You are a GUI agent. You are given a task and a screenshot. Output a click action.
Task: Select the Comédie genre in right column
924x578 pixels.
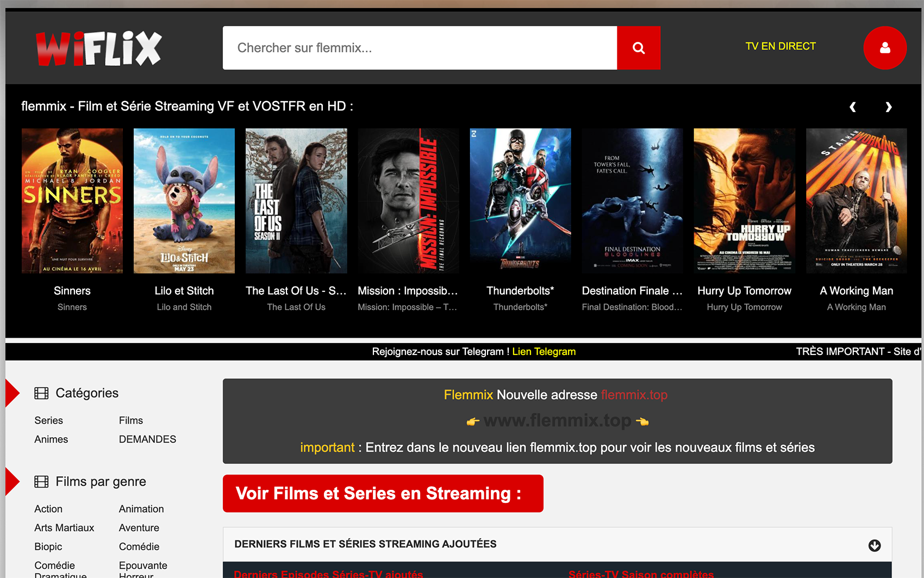click(139, 547)
